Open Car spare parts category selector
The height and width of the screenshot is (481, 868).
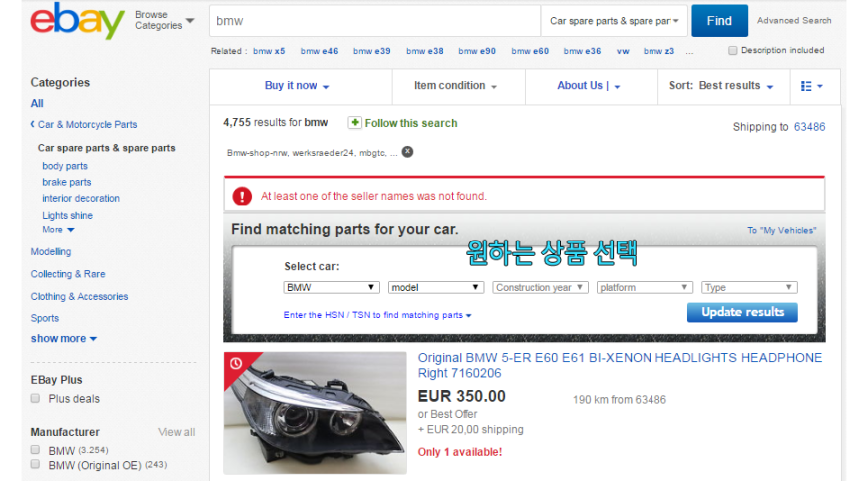(x=614, y=21)
